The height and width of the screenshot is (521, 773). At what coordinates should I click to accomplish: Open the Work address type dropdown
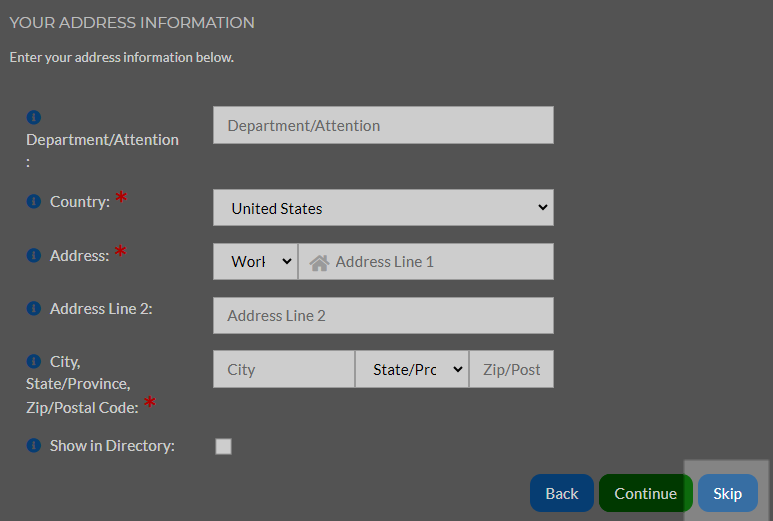(x=255, y=261)
